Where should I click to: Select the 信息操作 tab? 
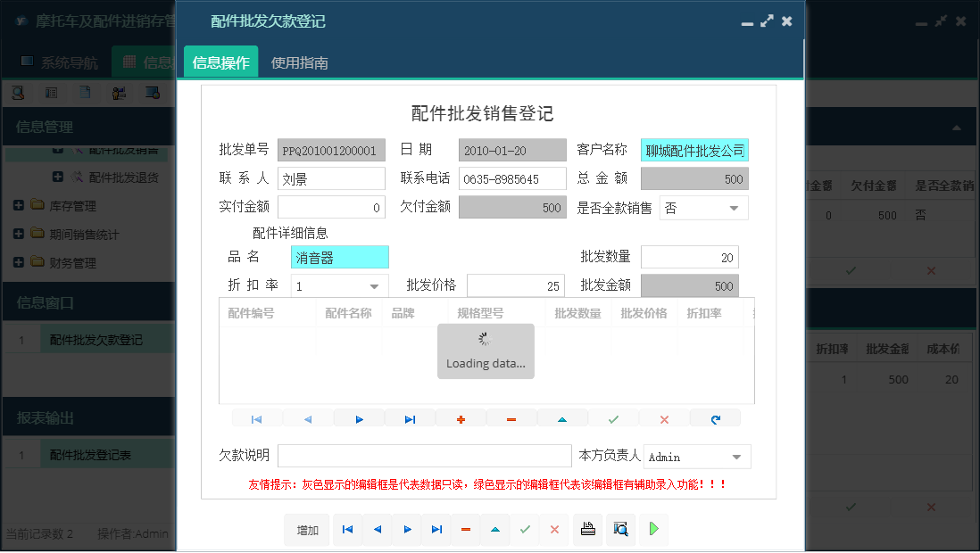pos(220,63)
